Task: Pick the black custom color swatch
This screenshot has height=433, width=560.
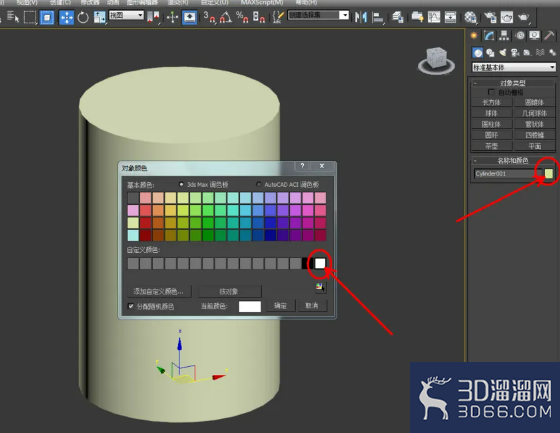Action: pos(307,264)
